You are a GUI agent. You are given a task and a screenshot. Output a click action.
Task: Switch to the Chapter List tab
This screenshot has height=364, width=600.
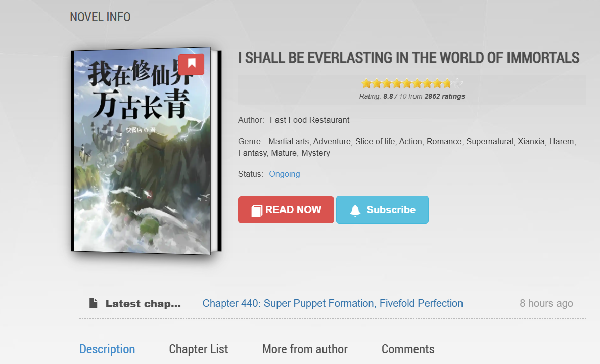pos(199,349)
